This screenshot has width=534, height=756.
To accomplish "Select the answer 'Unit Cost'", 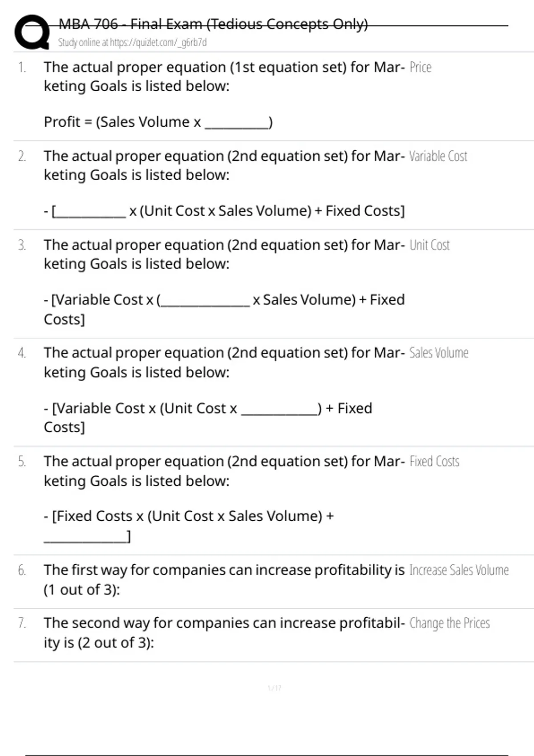I will click(x=429, y=245).
